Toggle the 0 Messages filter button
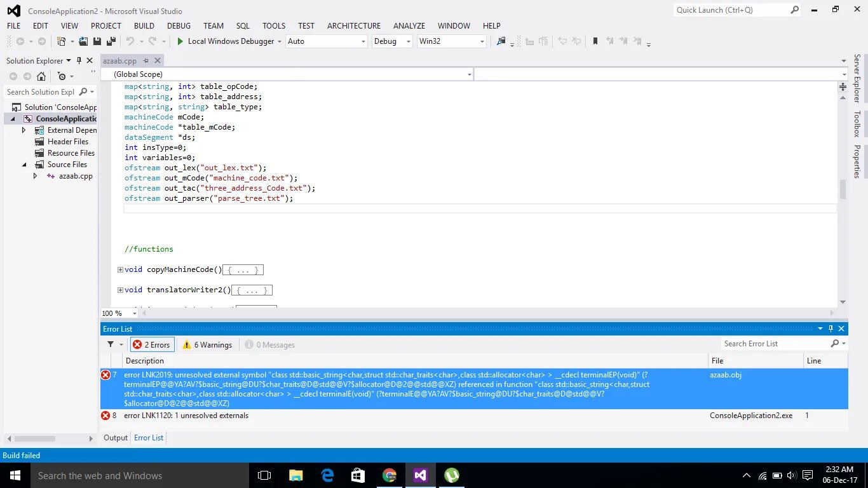This screenshot has height=488, width=868. tap(270, 344)
